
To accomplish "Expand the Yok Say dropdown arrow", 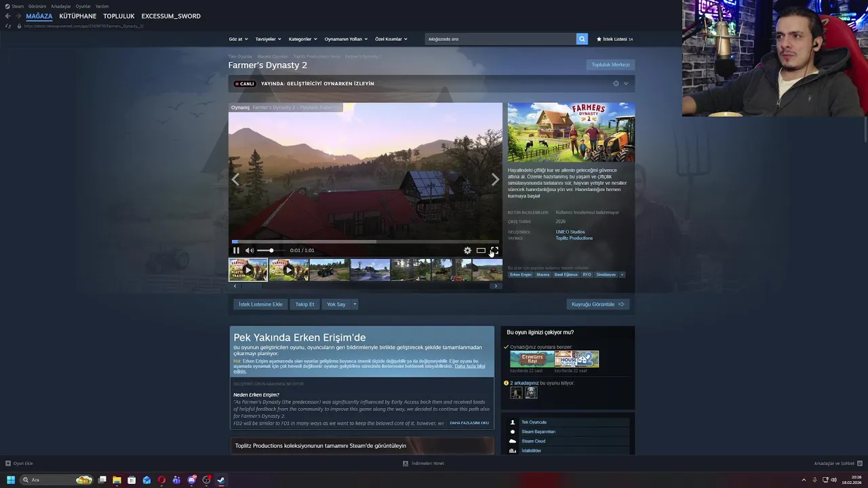I will [x=354, y=304].
